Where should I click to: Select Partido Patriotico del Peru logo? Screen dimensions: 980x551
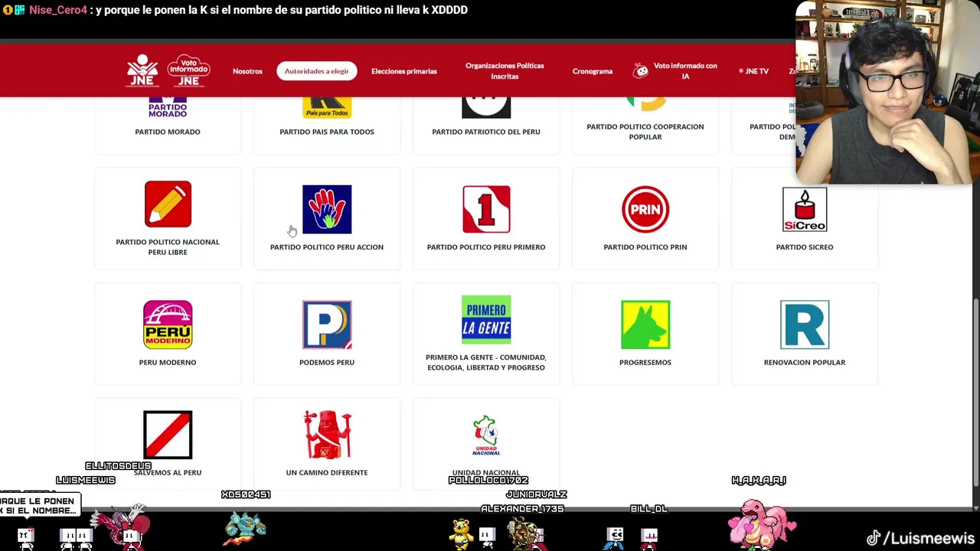click(486, 108)
